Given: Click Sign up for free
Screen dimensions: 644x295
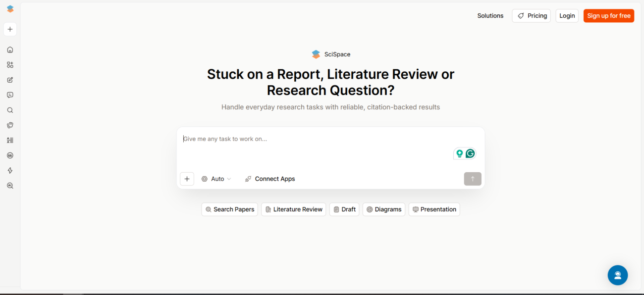Looking at the screenshot, I should point(608,16).
